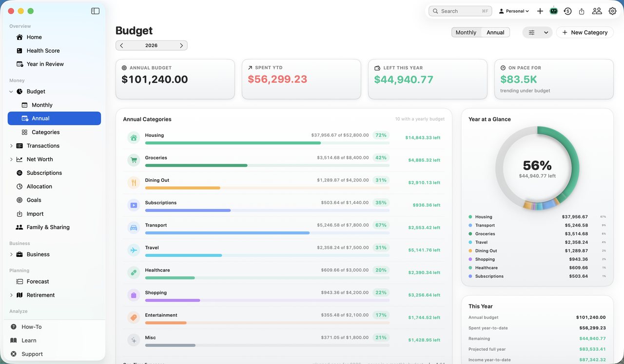Click the 42% badge on Groceries

[381, 158]
